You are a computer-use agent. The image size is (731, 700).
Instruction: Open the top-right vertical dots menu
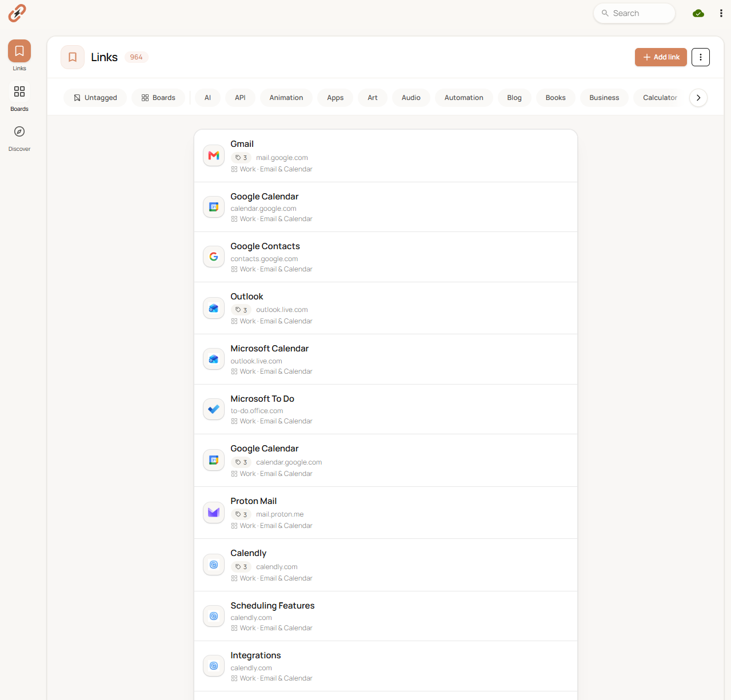click(721, 13)
